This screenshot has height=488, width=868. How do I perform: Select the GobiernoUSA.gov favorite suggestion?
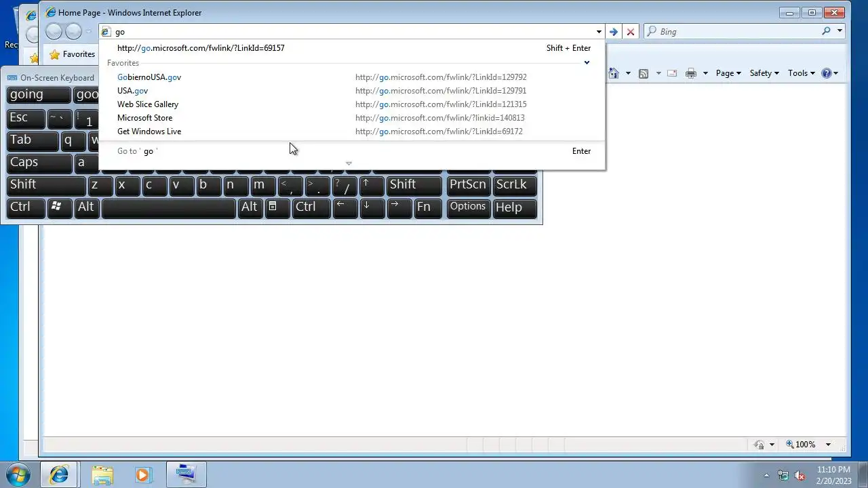tap(351, 77)
